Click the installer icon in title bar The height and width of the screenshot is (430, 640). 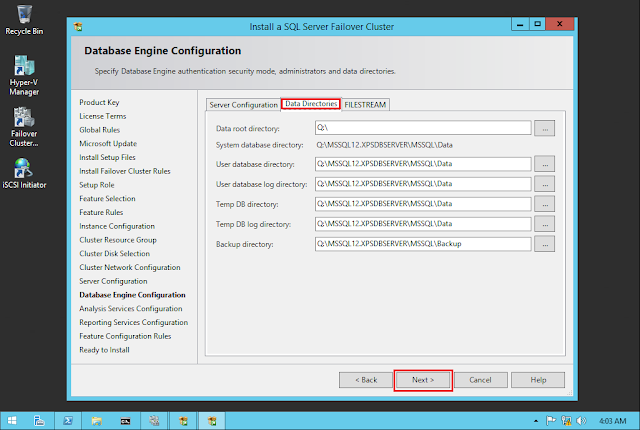click(78, 27)
